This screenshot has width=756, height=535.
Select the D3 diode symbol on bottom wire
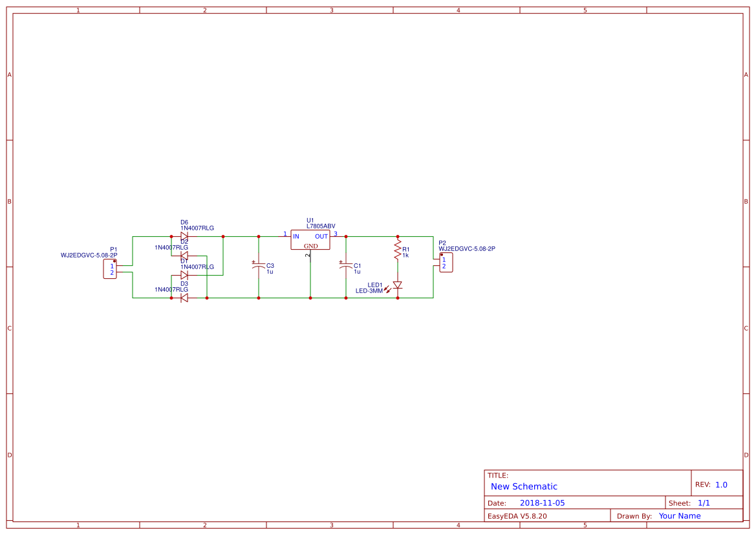(x=184, y=298)
